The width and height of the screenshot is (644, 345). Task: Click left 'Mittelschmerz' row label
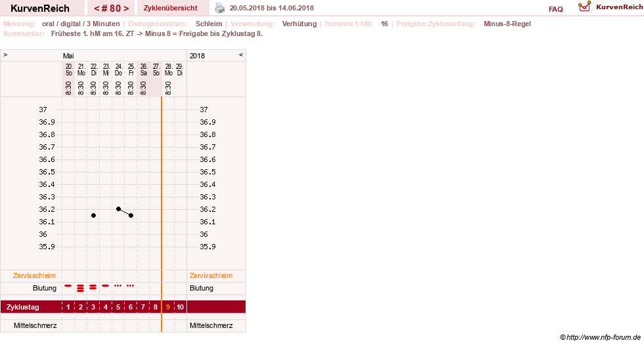[x=35, y=325]
